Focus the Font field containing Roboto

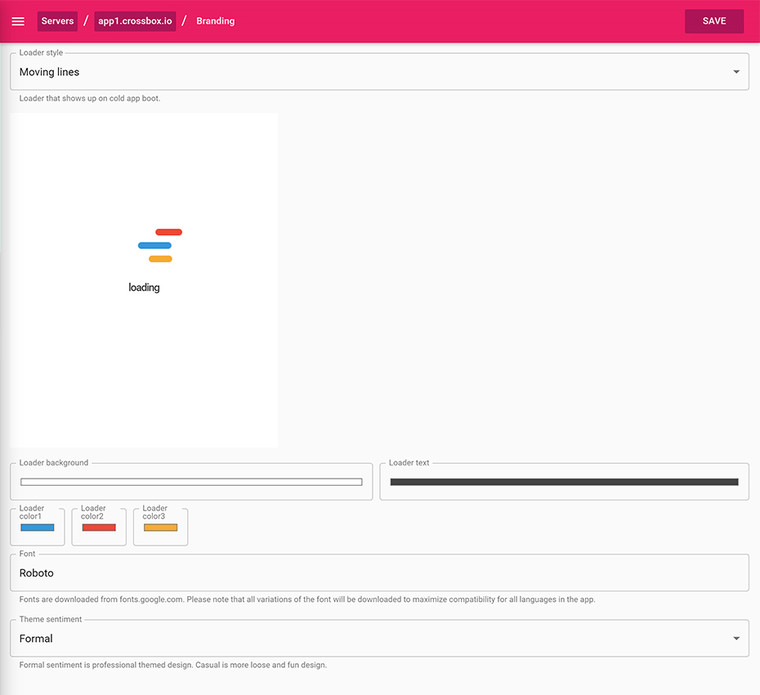click(x=379, y=573)
